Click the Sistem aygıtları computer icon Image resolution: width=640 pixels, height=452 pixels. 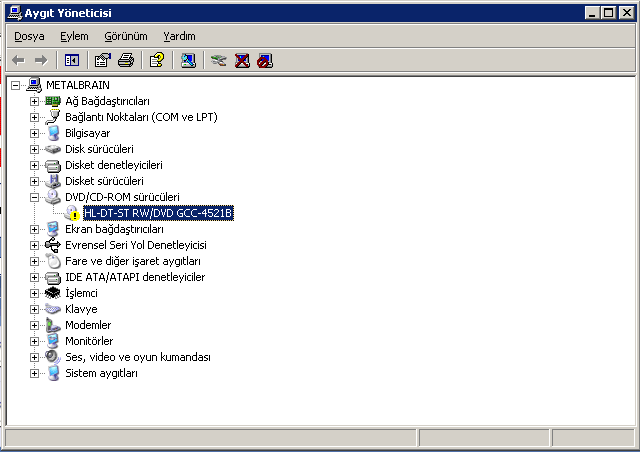53,373
